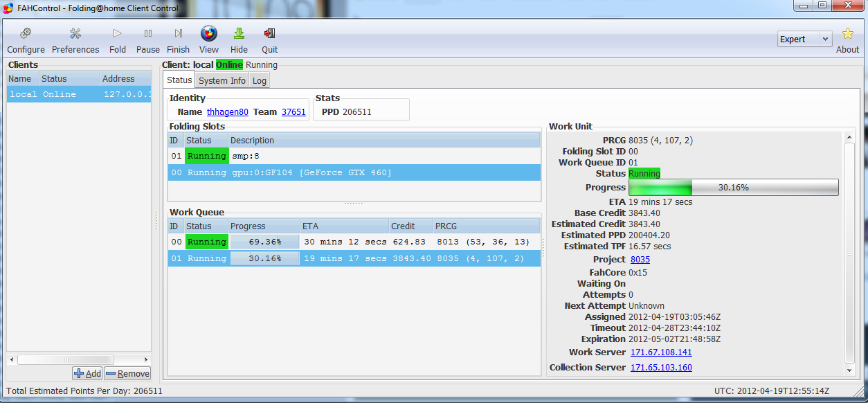The width and height of the screenshot is (868, 403).
Task: Click the Clients scrollbar right arrow
Action: coord(145,359)
